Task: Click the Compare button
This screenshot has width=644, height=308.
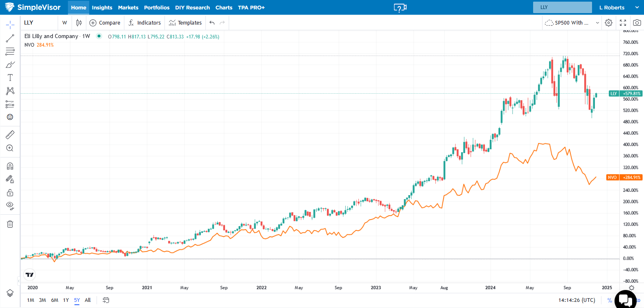Action: click(105, 22)
